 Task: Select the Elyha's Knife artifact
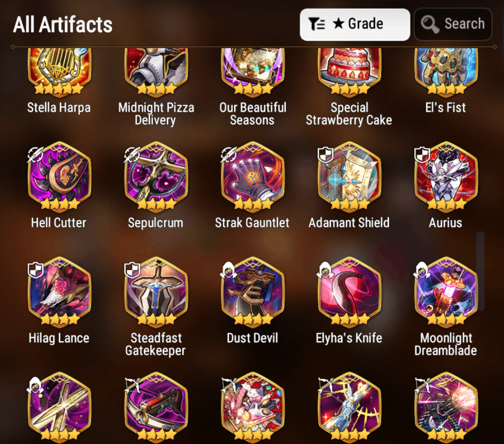349,292
